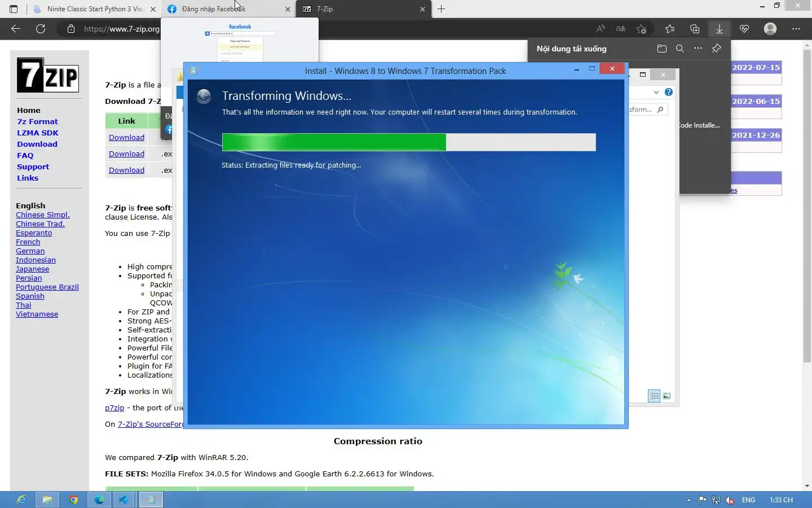Open downloads folder from downloads panel
Viewport: 812px width, 508px height.
pos(662,49)
